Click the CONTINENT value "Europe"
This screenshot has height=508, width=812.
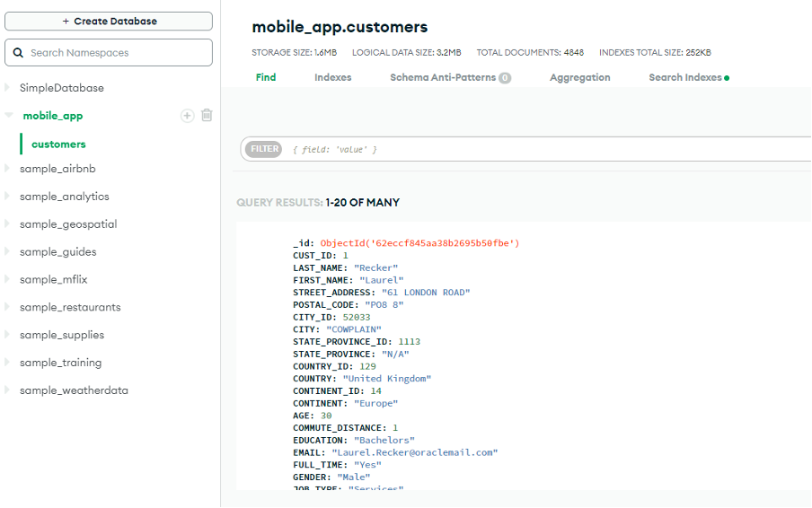coord(376,404)
